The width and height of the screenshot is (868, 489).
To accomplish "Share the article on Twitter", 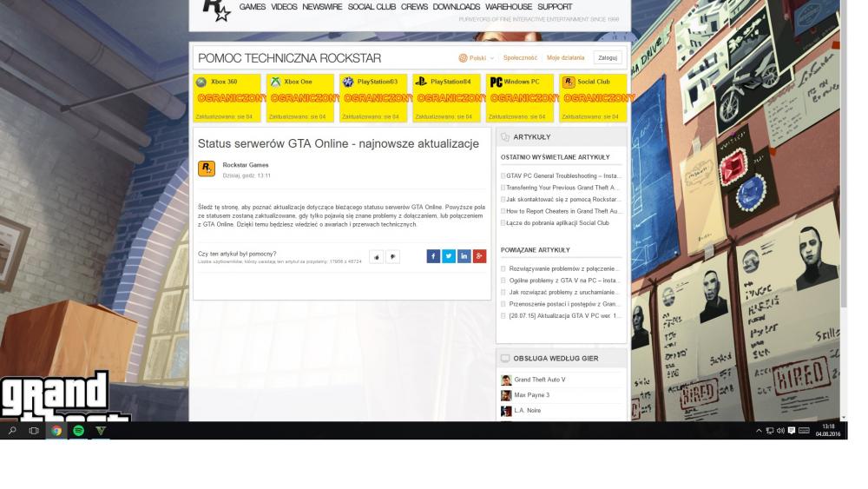I will pyautogui.click(x=449, y=256).
